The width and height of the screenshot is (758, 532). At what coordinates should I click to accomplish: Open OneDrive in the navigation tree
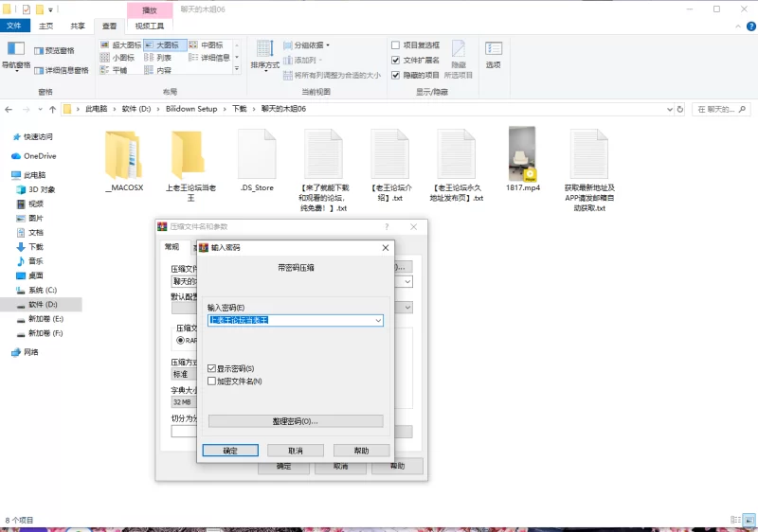coord(40,156)
